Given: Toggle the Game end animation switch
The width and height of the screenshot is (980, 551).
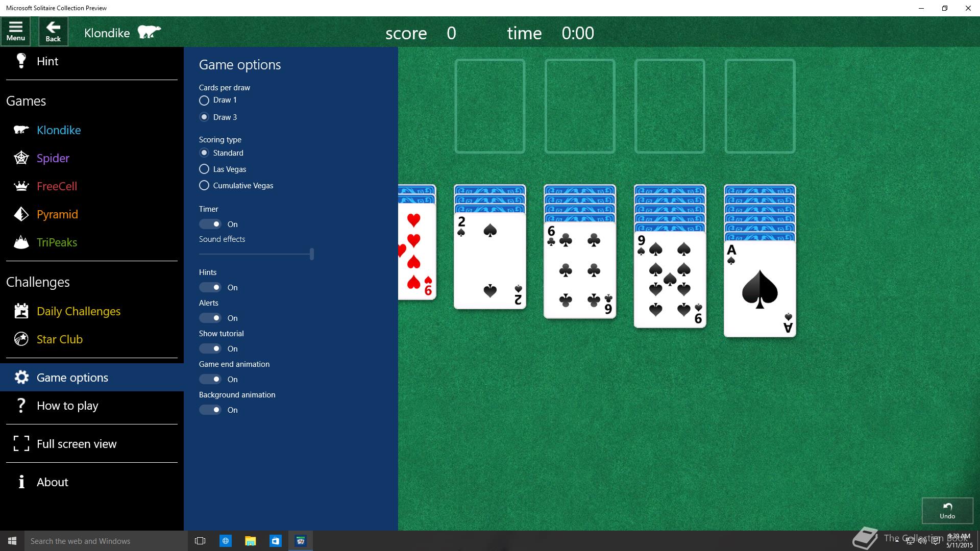Looking at the screenshot, I should 210,379.
